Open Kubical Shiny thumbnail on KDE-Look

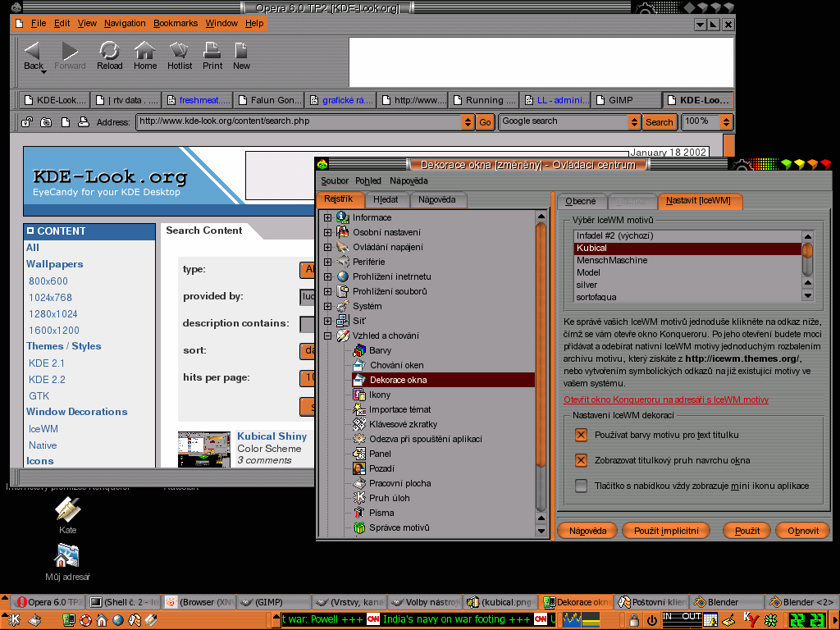[x=203, y=450]
